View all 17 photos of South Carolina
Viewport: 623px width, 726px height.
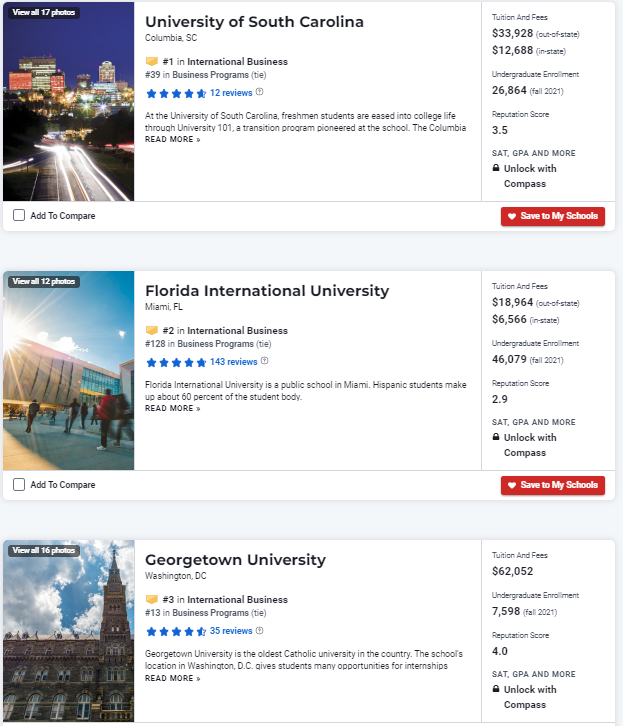point(44,13)
